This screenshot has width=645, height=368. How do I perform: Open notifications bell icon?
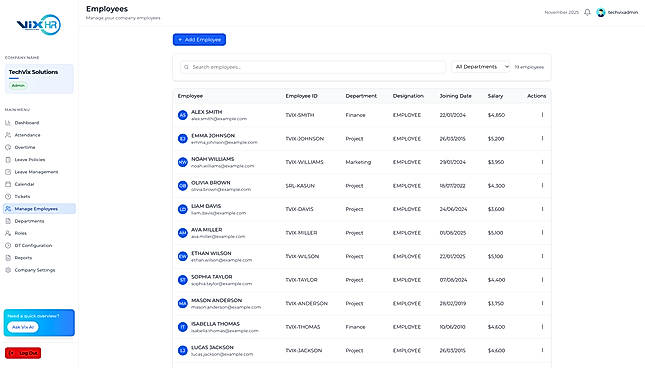click(x=587, y=12)
